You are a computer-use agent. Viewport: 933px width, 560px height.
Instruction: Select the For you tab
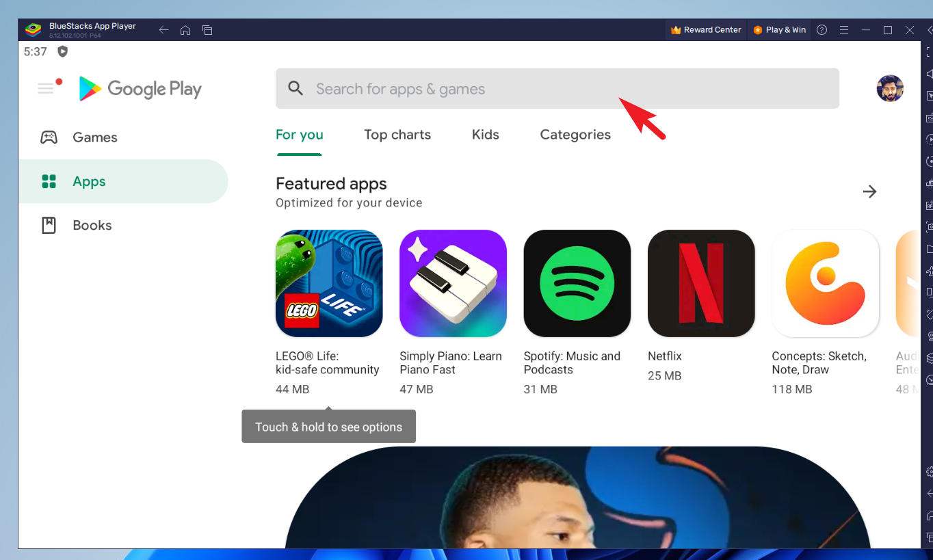(300, 135)
